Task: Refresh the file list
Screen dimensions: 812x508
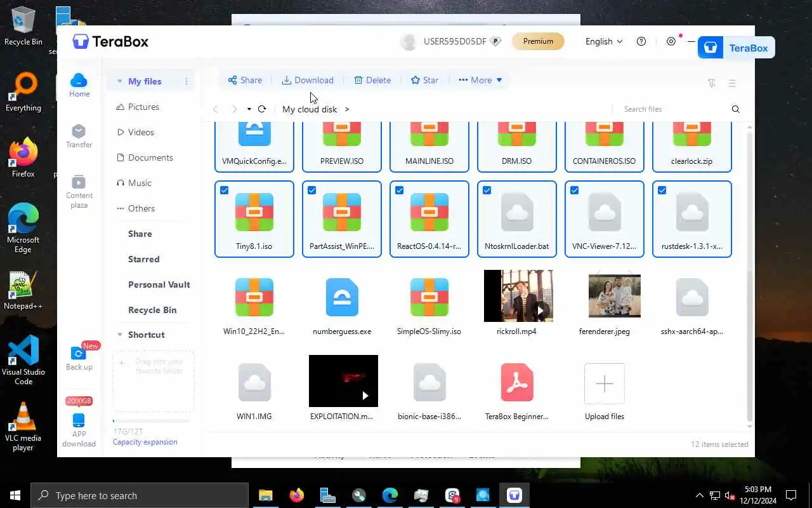Action: (262, 109)
